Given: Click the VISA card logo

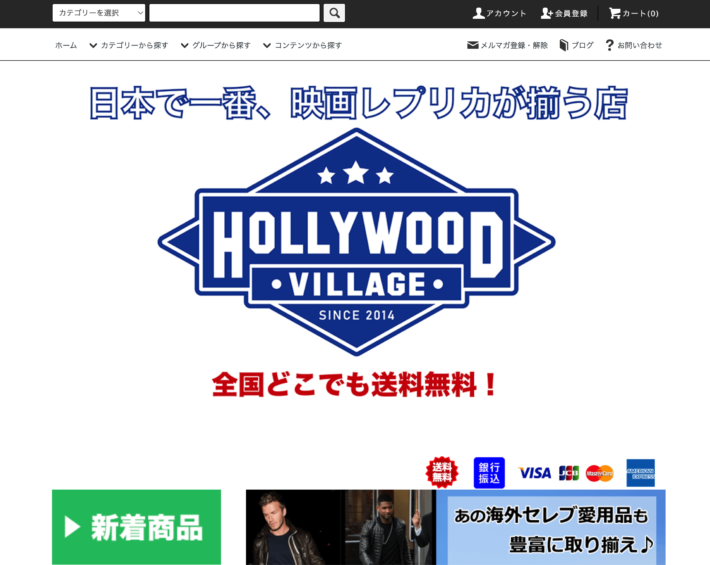Looking at the screenshot, I should click(534, 473).
